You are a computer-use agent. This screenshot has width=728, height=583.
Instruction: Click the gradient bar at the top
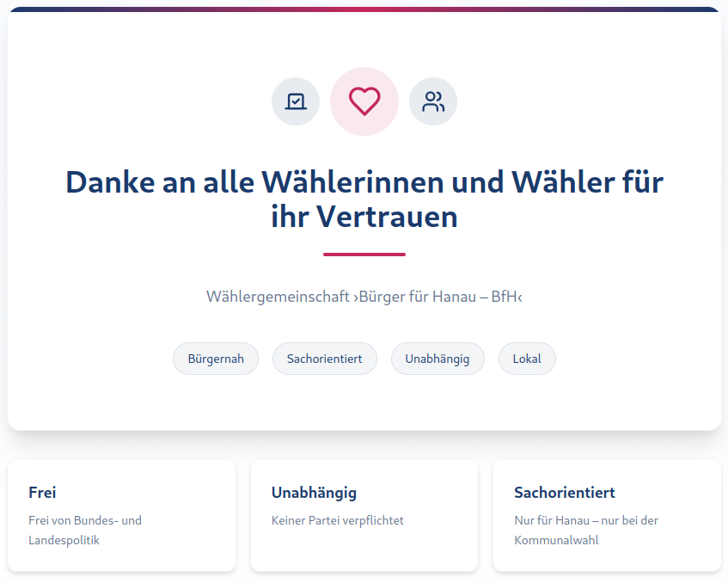pos(364,7)
